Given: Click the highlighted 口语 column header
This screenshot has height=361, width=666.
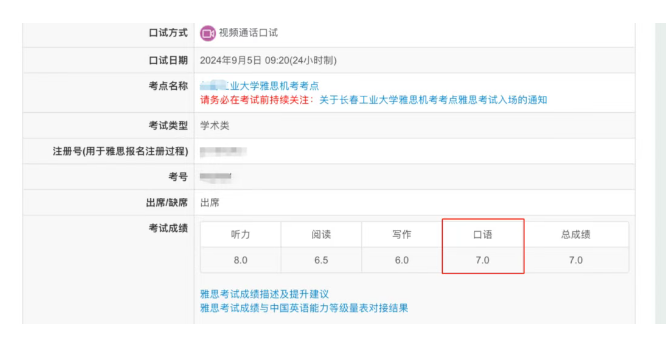Looking at the screenshot, I should [483, 234].
